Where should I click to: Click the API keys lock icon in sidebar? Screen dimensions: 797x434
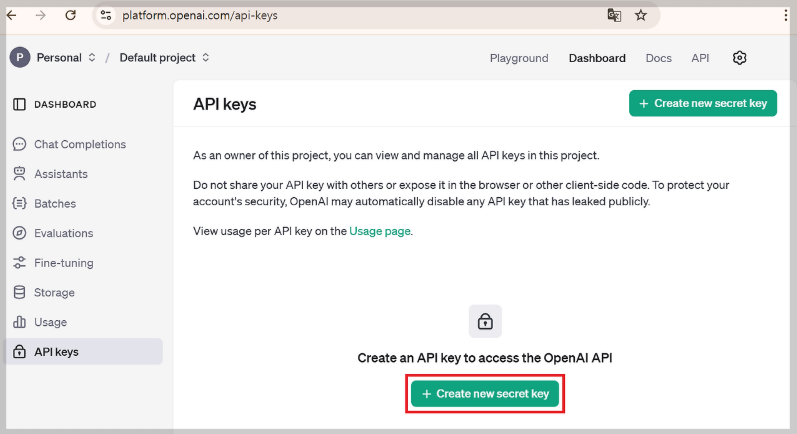pyautogui.click(x=19, y=352)
